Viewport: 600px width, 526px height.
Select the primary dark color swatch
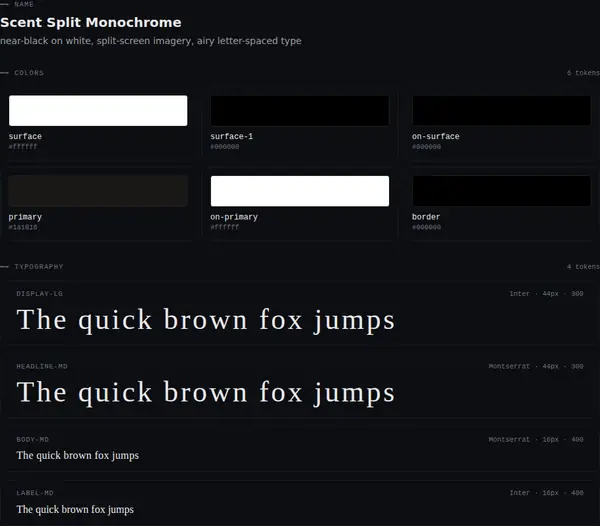tap(98, 191)
